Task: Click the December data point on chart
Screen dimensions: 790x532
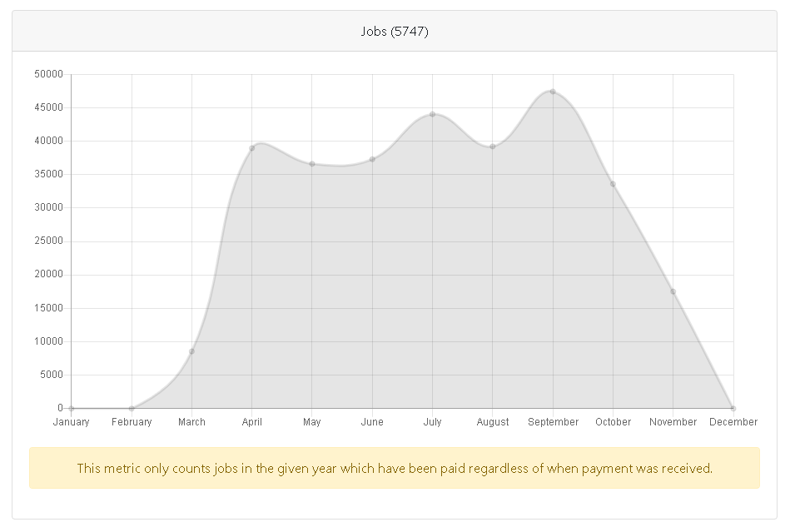Action: click(x=733, y=408)
